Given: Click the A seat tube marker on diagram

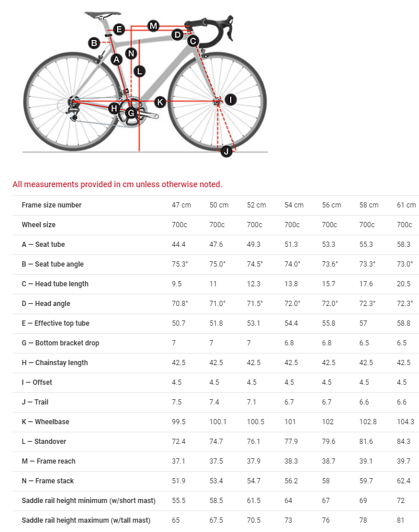Looking at the screenshot, I should click(116, 59).
